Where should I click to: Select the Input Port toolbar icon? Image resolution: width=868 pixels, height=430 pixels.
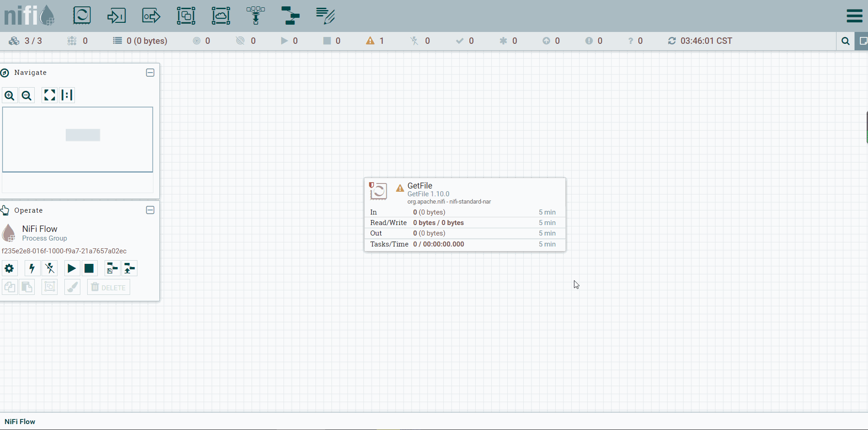point(116,16)
